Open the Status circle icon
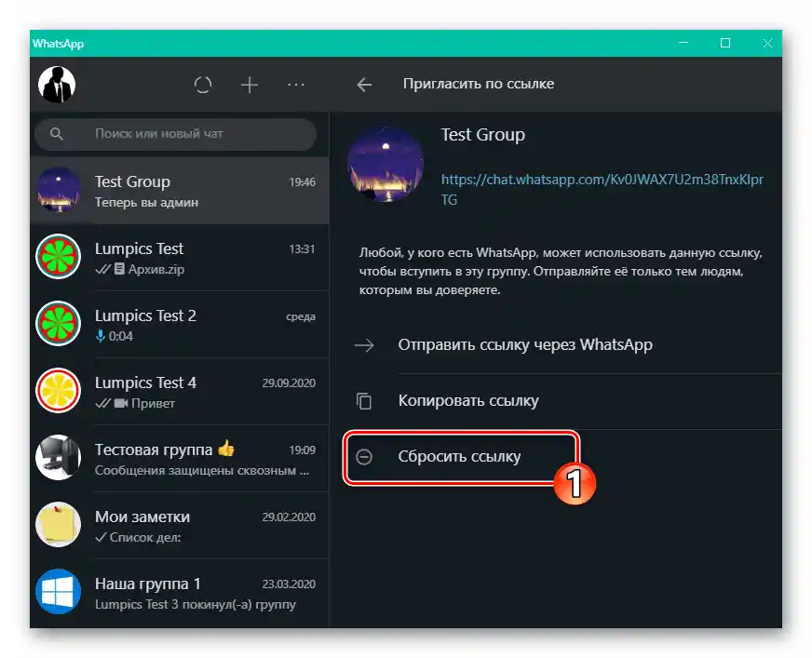The height and width of the screenshot is (658, 812). point(202,85)
